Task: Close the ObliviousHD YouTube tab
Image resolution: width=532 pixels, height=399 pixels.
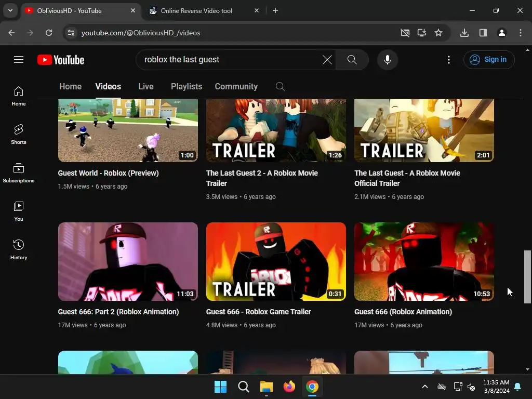Action: point(133,10)
